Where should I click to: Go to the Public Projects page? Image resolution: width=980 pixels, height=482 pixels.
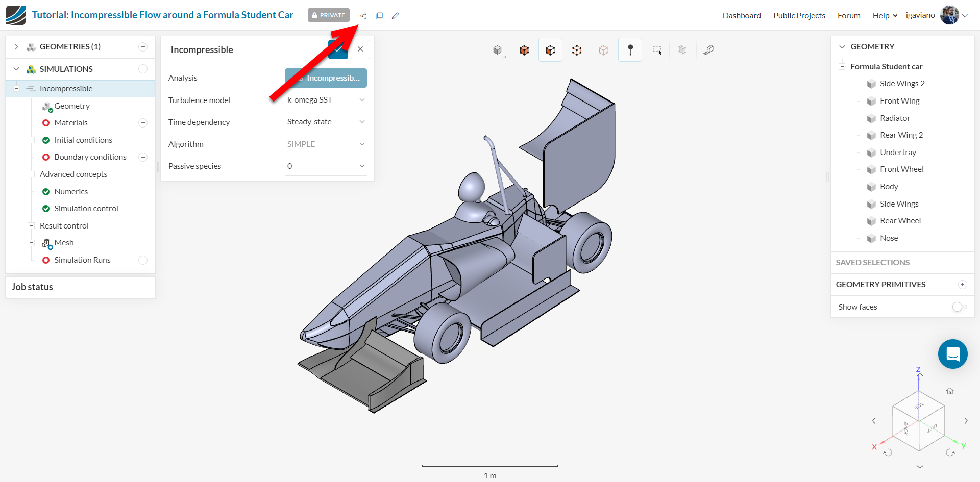tap(799, 15)
